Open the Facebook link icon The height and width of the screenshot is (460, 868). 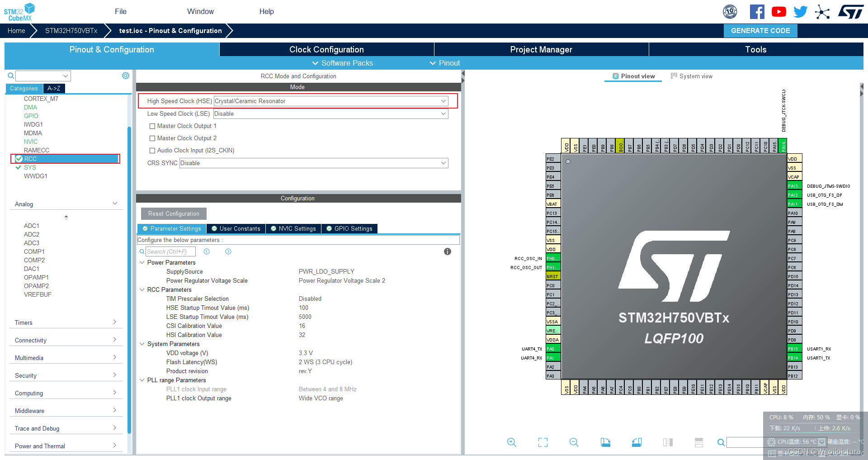tap(757, 12)
